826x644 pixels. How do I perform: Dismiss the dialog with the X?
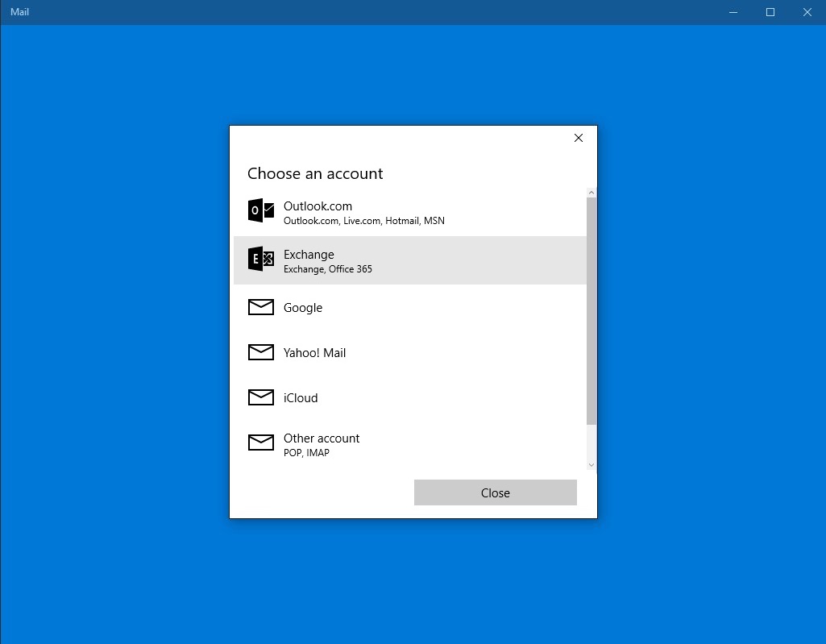coord(578,138)
